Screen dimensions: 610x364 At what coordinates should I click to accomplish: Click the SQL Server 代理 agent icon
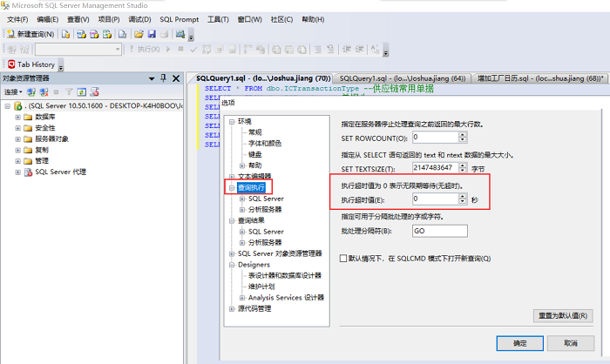(28, 172)
